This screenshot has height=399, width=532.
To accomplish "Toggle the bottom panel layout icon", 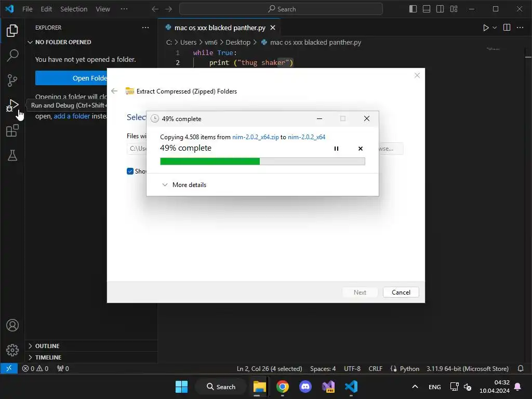I will 427,9.
